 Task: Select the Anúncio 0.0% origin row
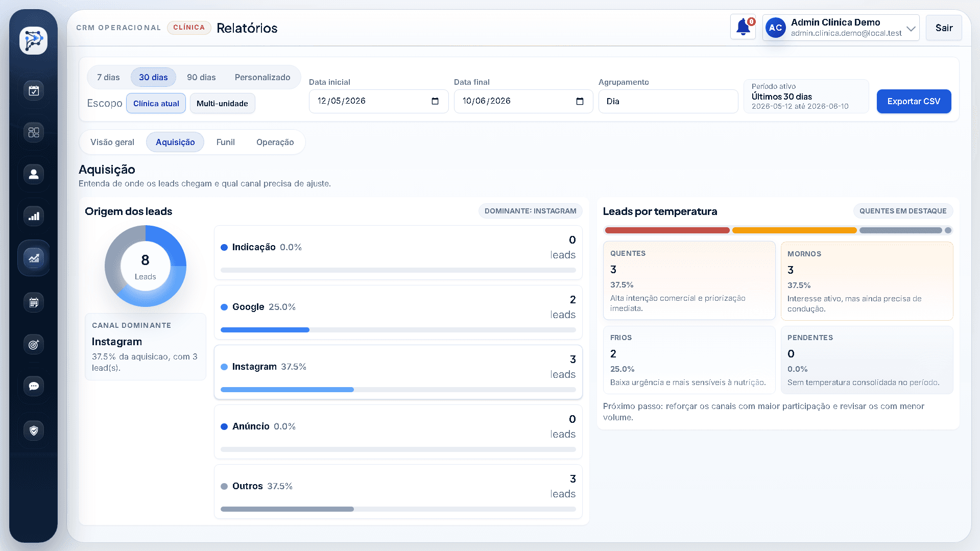point(398,432)
